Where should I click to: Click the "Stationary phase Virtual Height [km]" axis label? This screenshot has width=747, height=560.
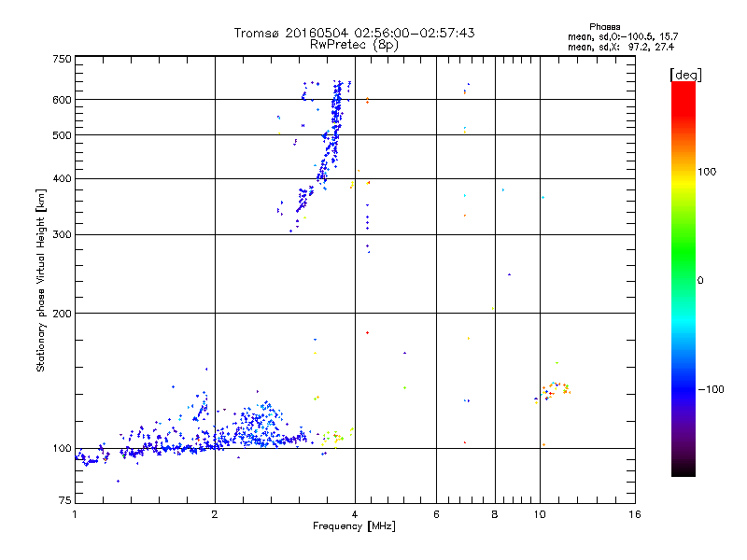click(41, 280)
